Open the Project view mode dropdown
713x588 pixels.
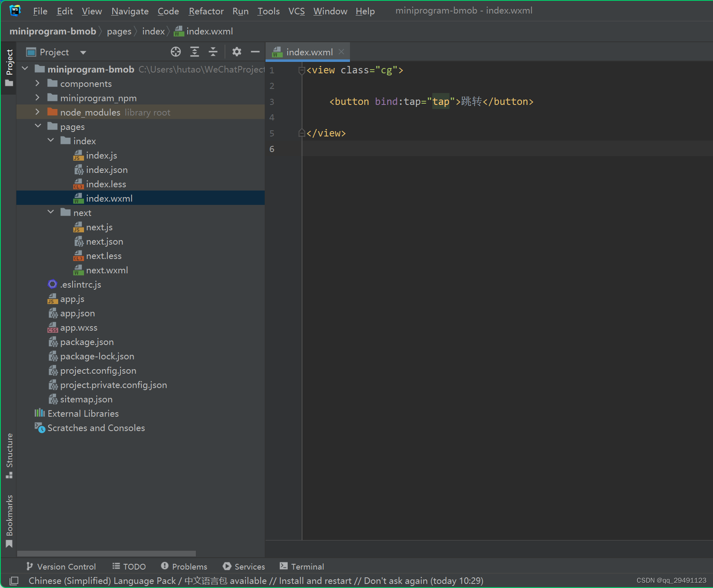click(83, 52)
